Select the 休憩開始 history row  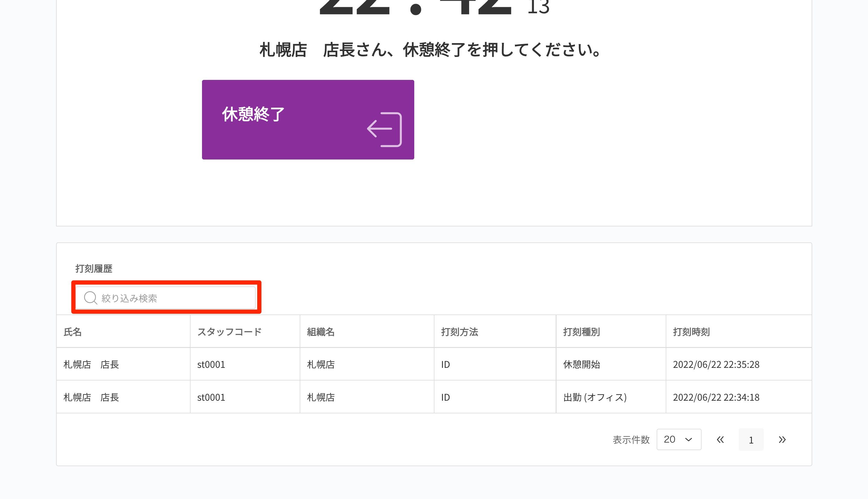pyautogui.click(x=581, y=364)
